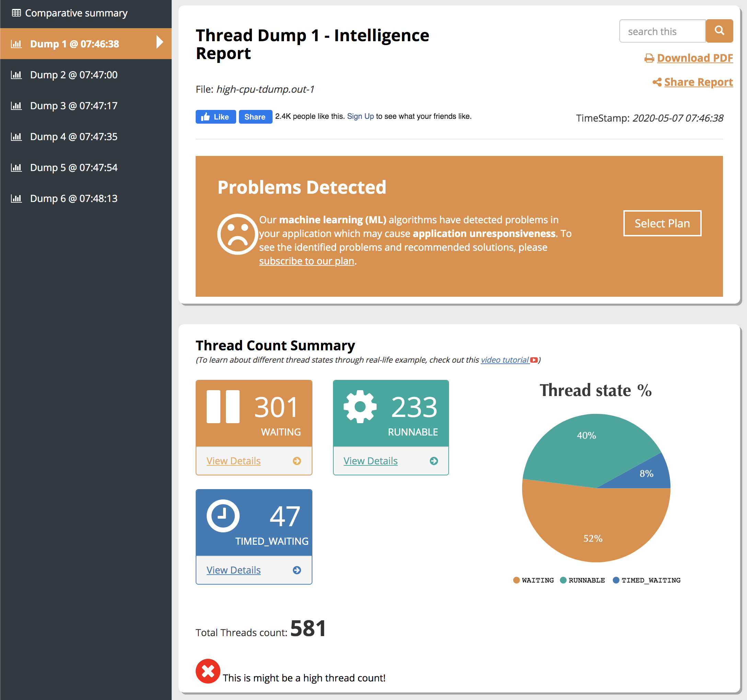
Task: Click the search magnifier button
Action: point(719,31)
